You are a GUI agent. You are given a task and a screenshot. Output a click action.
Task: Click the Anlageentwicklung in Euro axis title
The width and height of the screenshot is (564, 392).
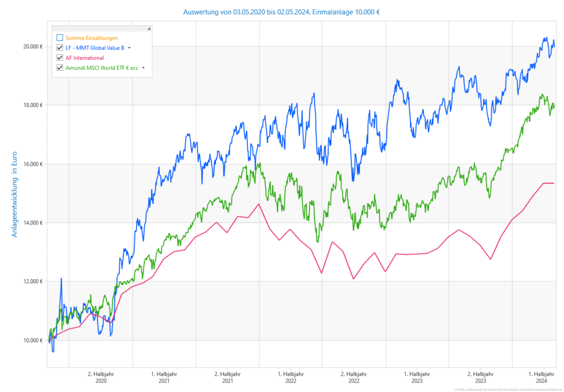click(14, 194)
